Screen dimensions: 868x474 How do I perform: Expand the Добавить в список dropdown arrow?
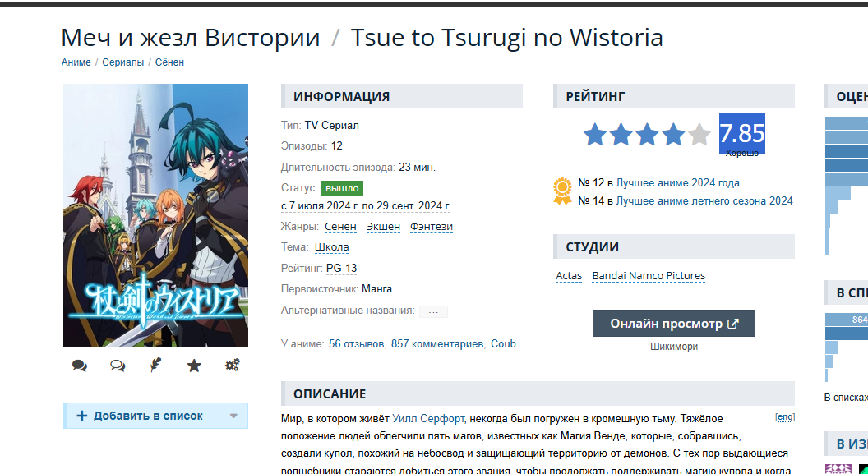click(233, 416)
